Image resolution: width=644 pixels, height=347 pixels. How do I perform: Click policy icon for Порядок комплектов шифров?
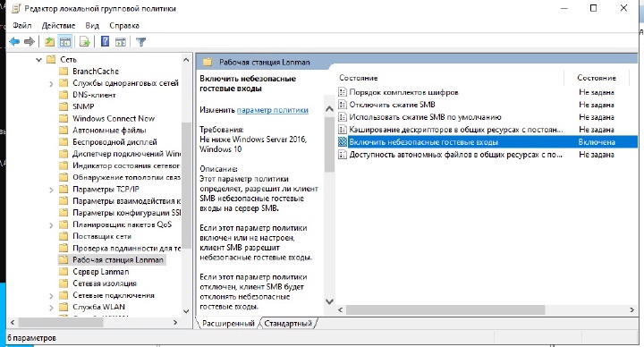342,92
